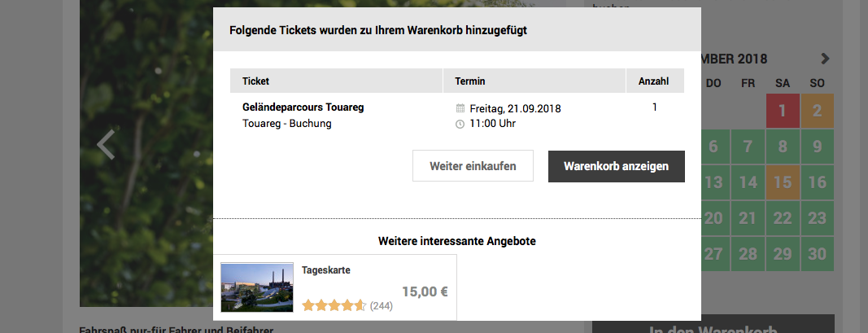The width and height of the screenshot is (868, 333).
Task: Click the previous image arrow on carousel
Action: coord(106,145)
